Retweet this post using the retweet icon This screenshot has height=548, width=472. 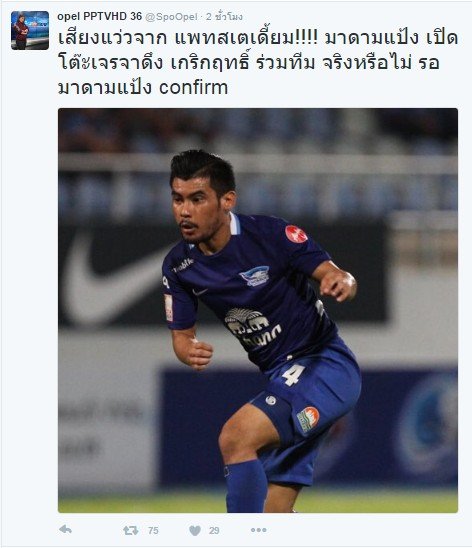[x=130, y=531]
